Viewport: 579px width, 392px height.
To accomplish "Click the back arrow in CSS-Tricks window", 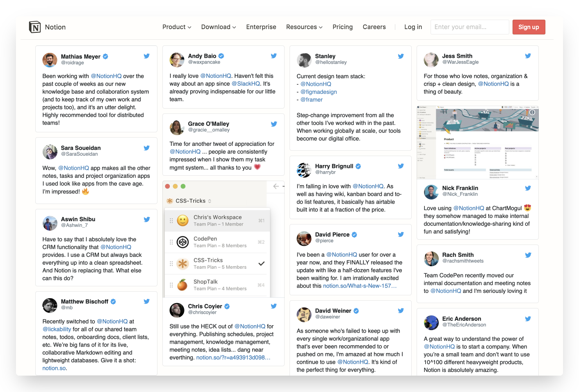I will coord(276,186).
